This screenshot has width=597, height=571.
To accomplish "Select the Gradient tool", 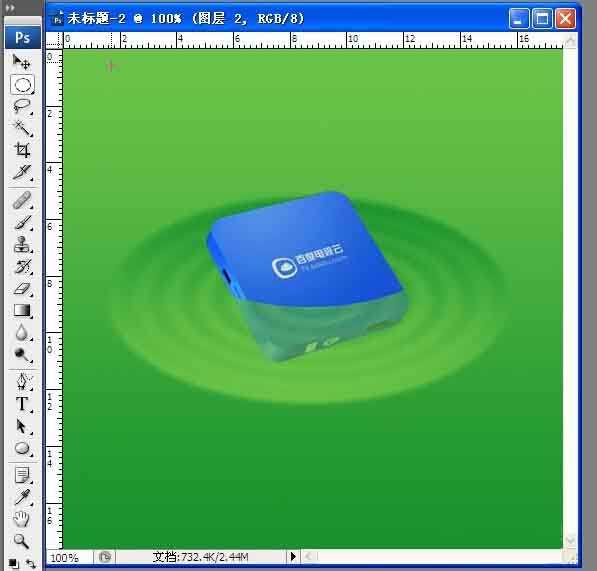I will [x=22, y=310].
